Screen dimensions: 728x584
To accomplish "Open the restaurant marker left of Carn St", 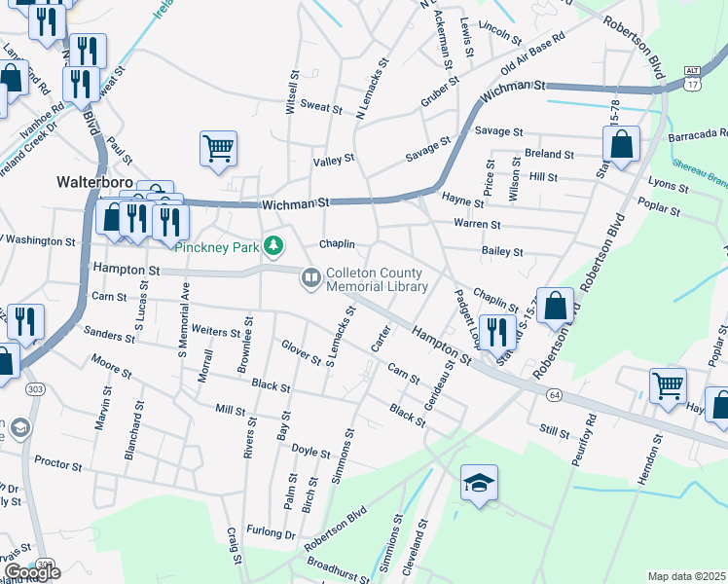I will (24, 322).
